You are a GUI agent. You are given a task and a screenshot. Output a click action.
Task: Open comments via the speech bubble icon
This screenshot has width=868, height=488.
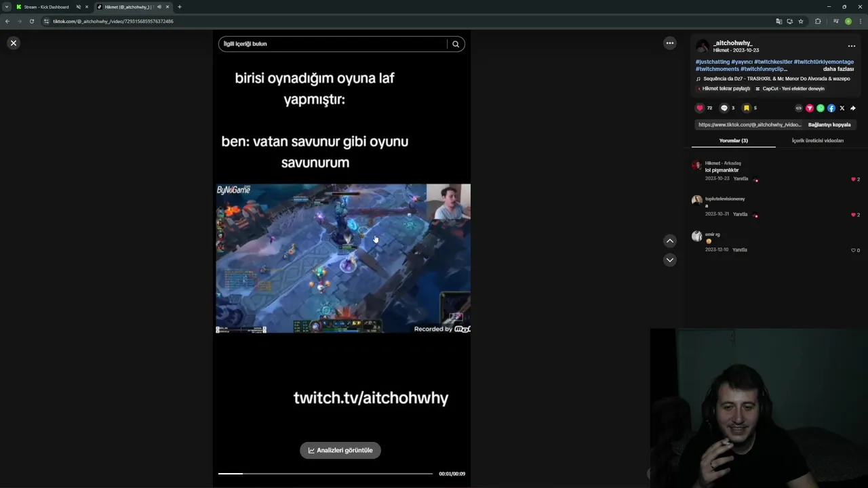pos(724,108)
